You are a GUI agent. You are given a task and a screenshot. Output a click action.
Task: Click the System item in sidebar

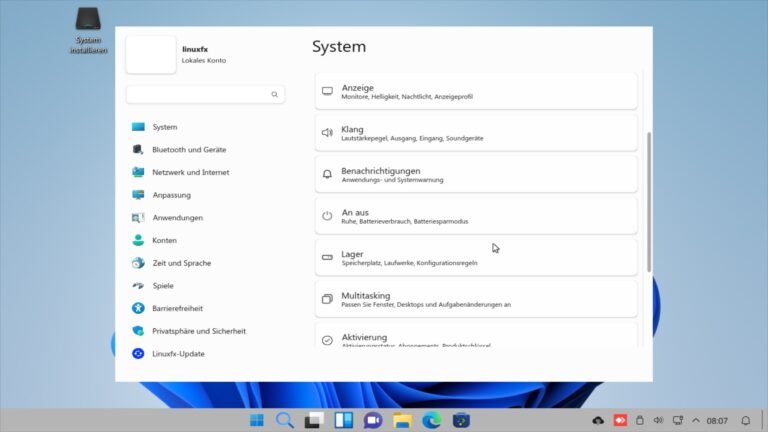(164, 127)
